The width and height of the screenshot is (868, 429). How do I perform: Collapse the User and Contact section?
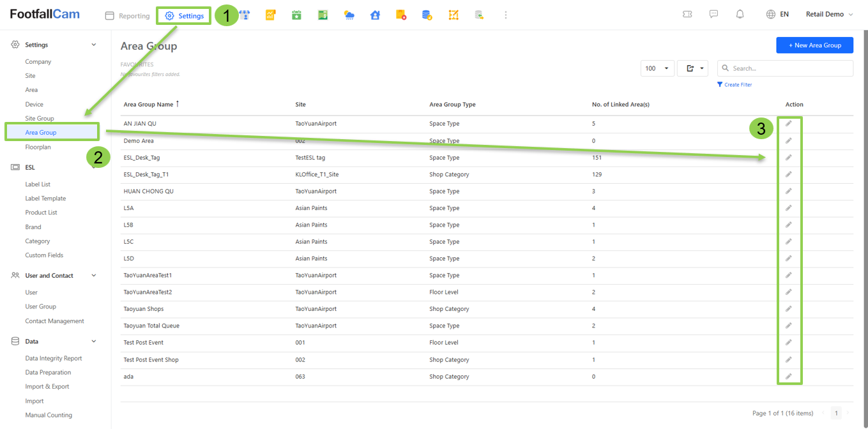[x=94, y=276]
